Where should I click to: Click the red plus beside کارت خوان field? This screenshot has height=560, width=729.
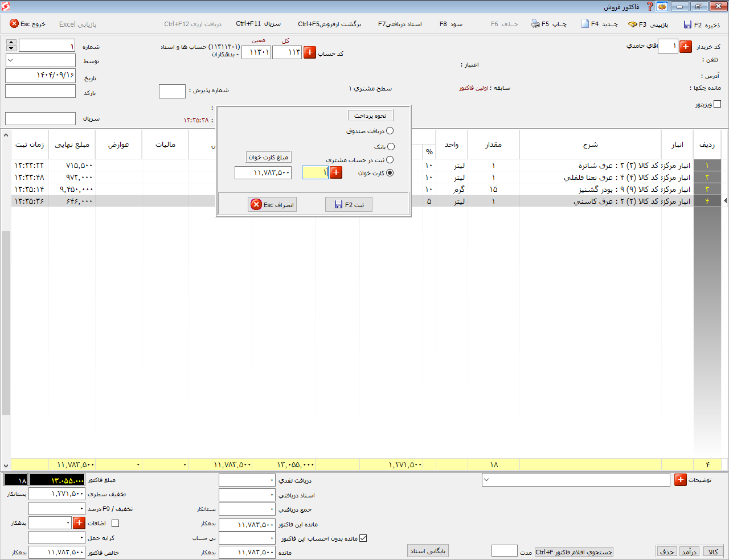(x=337, y=172)
